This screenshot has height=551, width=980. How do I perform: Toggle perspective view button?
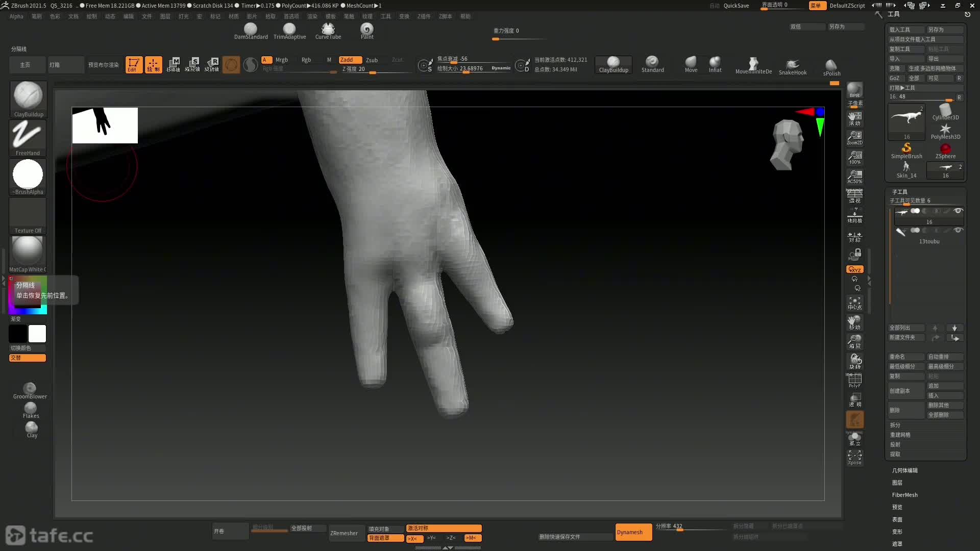pyautogui.click(x=854, y=196)
